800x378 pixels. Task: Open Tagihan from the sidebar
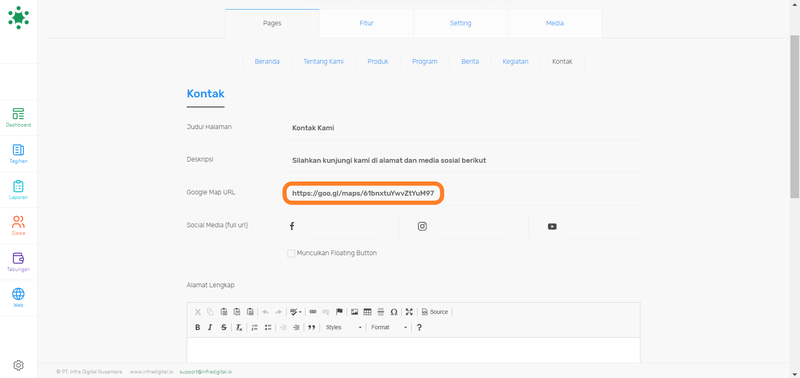point(18,154)
